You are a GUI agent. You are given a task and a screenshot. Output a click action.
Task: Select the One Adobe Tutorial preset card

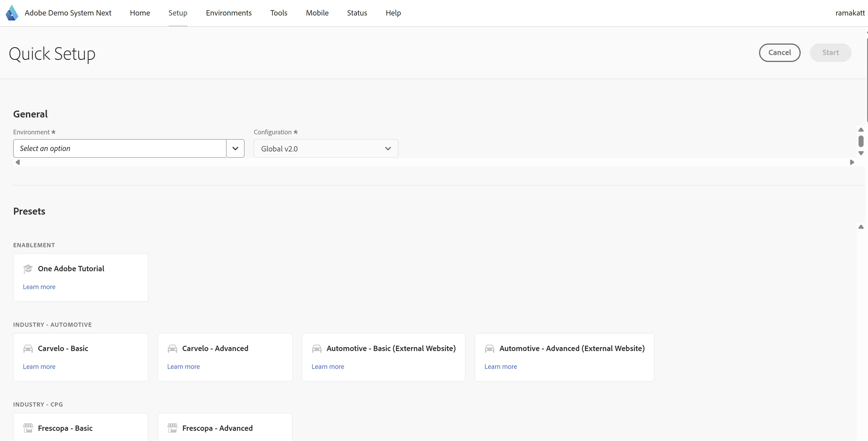[x=81, y=278]
